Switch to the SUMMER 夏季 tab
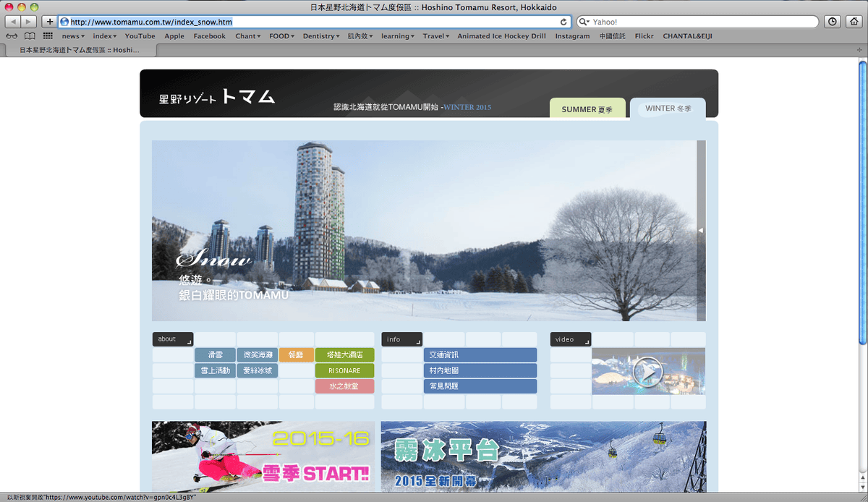868x502 pixels. tap(587, 108)
